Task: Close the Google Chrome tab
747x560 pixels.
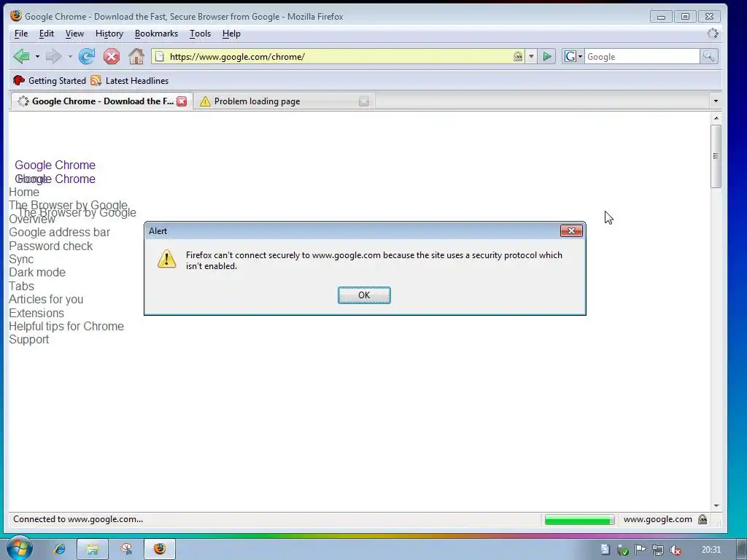Action: coord(182,101)
